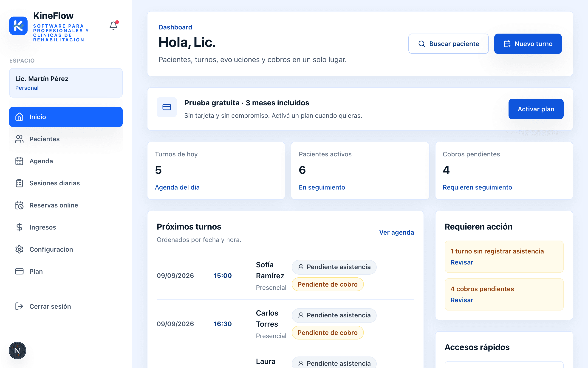Select the Lic. Martín Pérez workspace card
This screenshot has height=368, width=588.
click(66, 83)
